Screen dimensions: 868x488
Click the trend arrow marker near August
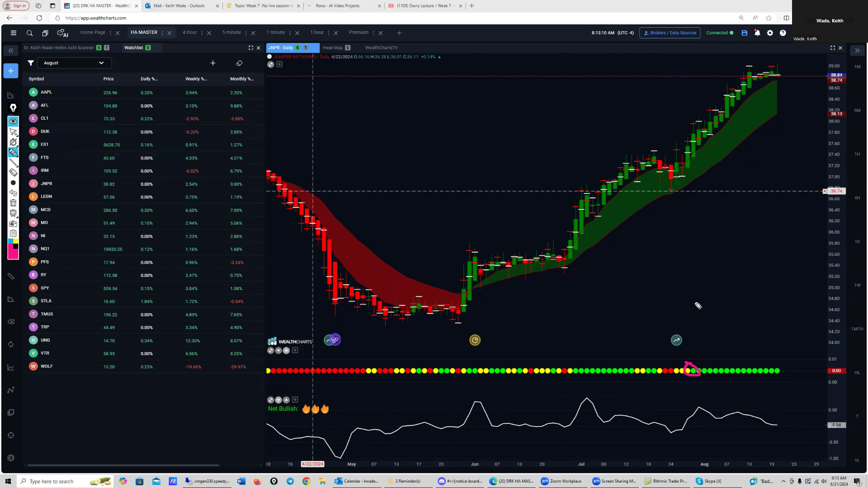click(676, 340)
